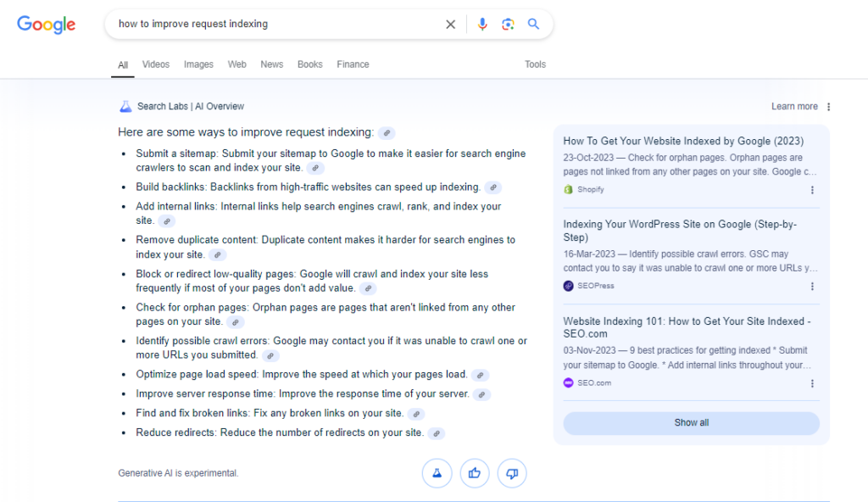
Task: Click the 'Generative AI is experimental.' text
Action: [x=178, y=473]
